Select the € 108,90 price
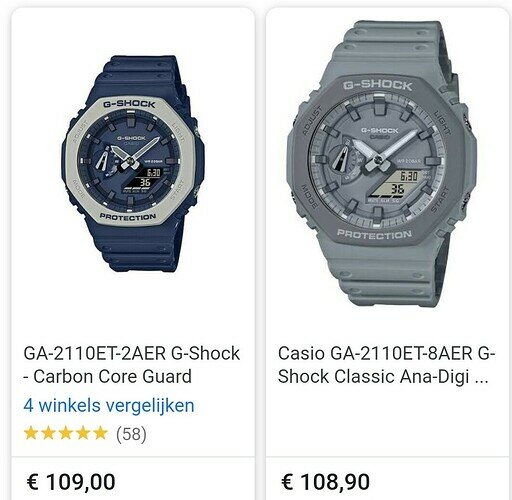This screenshot has height=500, width=512. (325, 482)
